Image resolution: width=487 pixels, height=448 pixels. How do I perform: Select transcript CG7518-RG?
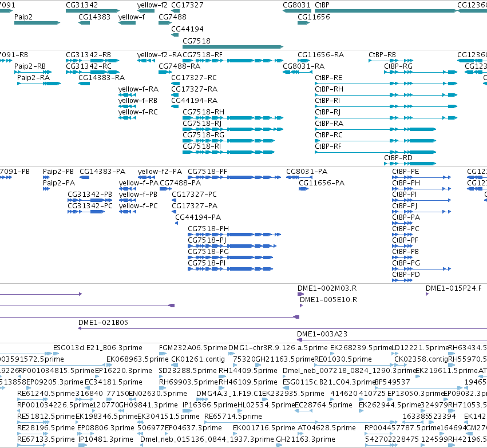pos(228,141)
